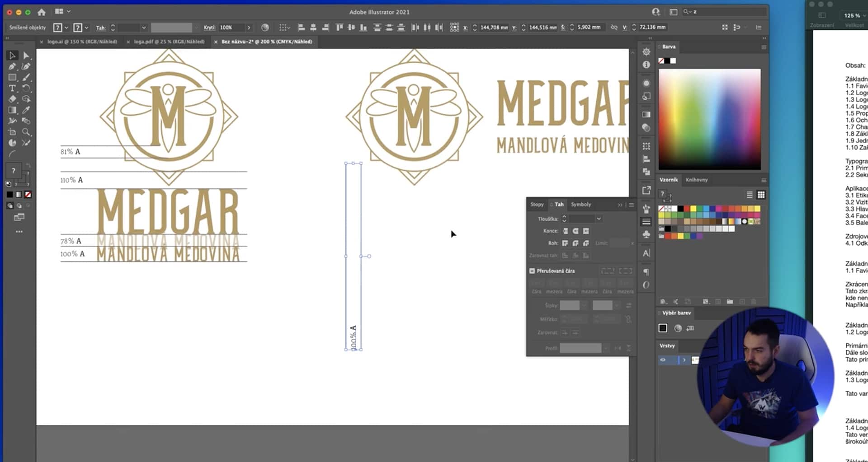868x462 pixels.
Task: Open Tah stroke weight dropdown
Action: [144, 28]
